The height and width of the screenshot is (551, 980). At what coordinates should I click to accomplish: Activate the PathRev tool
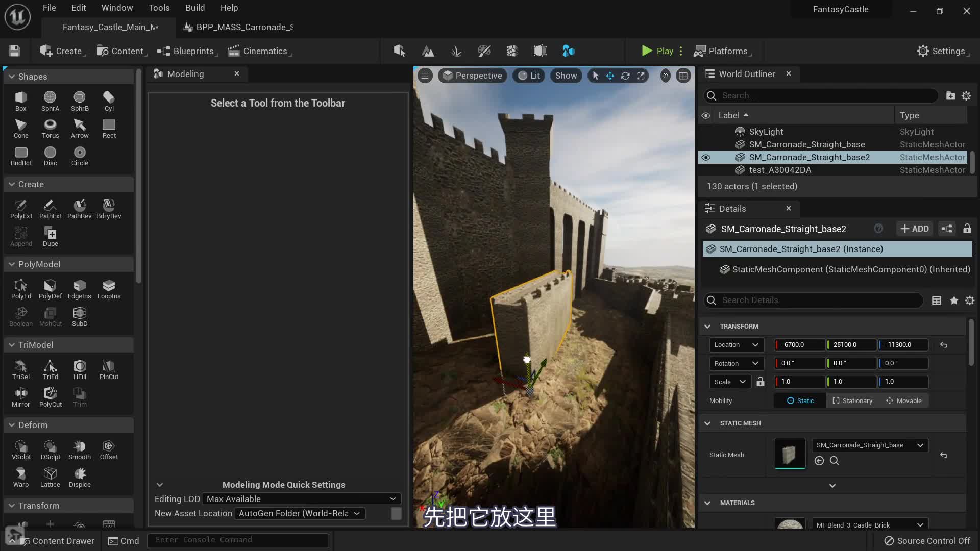pos(80,209)
